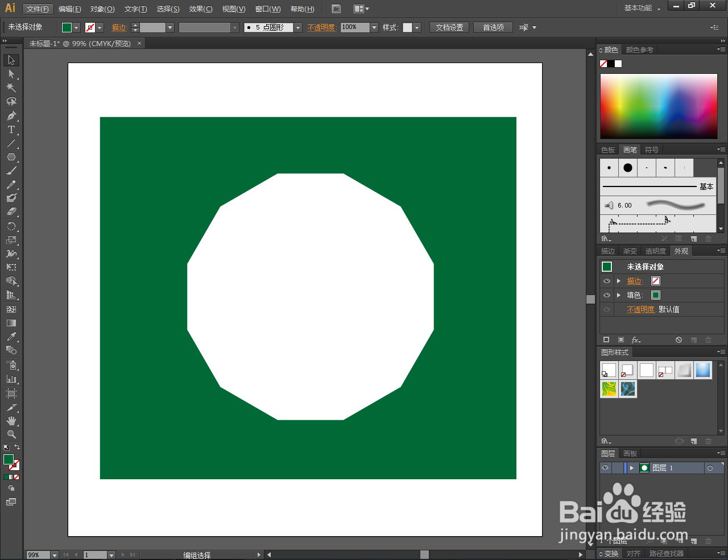The width and height of the screenshot is (728, 560).
Task: Switch to the 符号 tab
Action: click(x=652, y=150)
